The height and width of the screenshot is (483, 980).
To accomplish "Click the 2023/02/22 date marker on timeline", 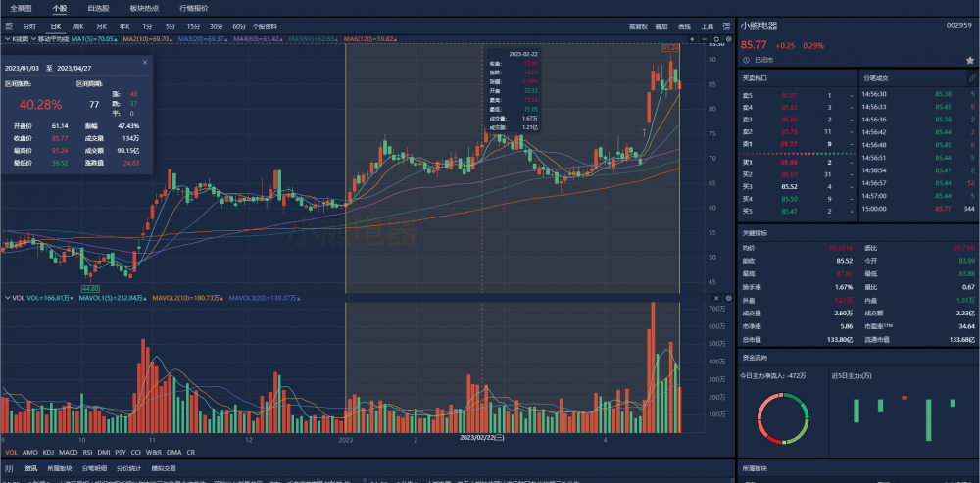I will coord(483,440).
